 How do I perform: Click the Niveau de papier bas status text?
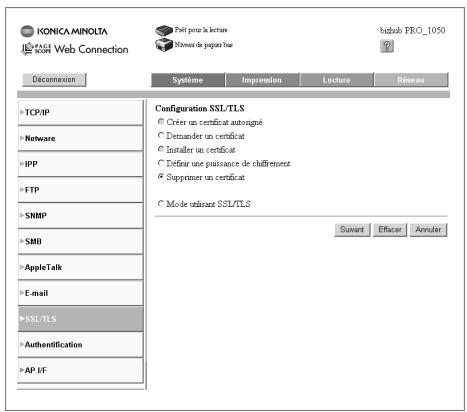click(x=204, y=45)
